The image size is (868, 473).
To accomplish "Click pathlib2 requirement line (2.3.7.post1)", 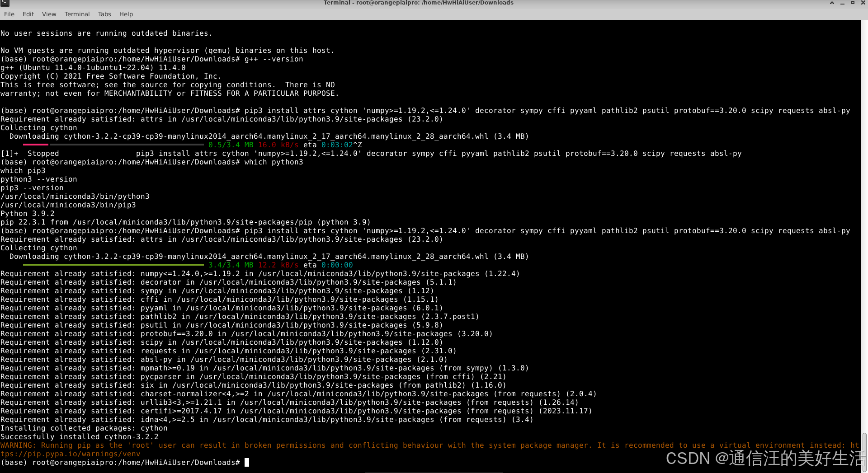I will (240, 317).
